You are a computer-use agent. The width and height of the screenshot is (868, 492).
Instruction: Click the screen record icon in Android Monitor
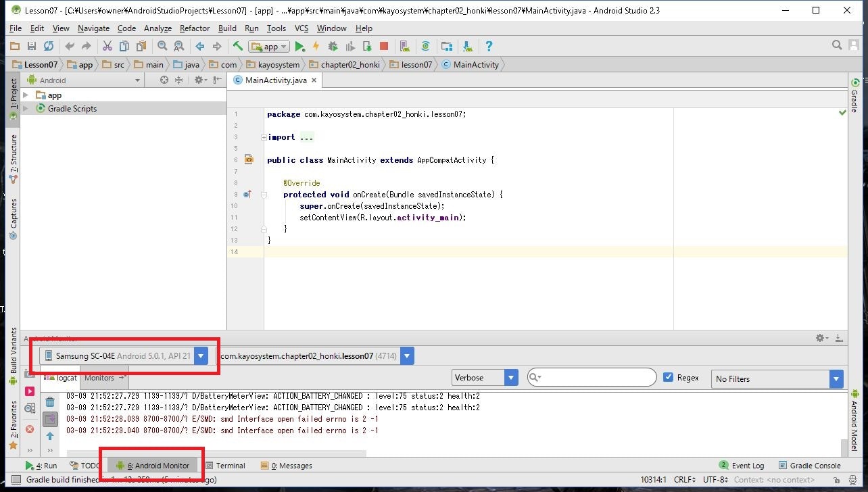point(30,391)
